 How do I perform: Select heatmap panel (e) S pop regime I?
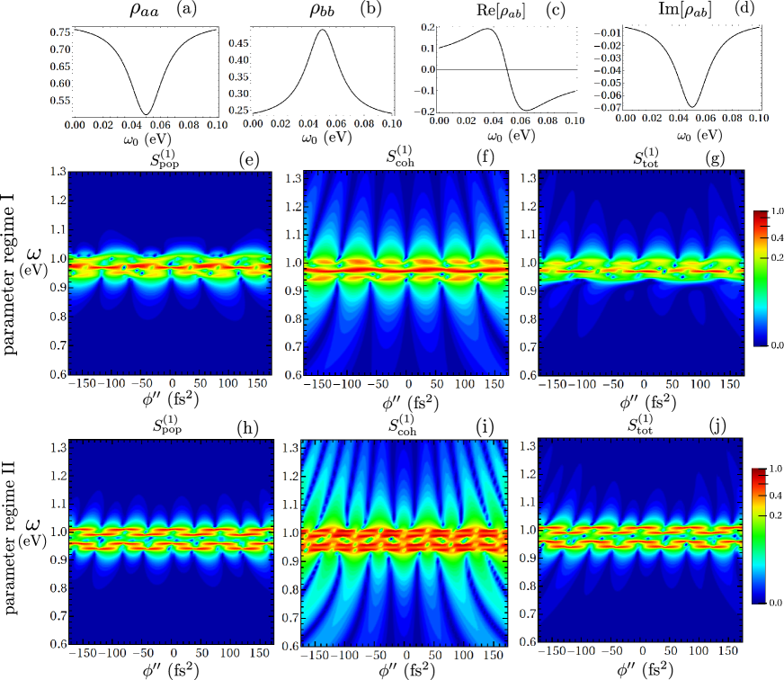(170, 273)
